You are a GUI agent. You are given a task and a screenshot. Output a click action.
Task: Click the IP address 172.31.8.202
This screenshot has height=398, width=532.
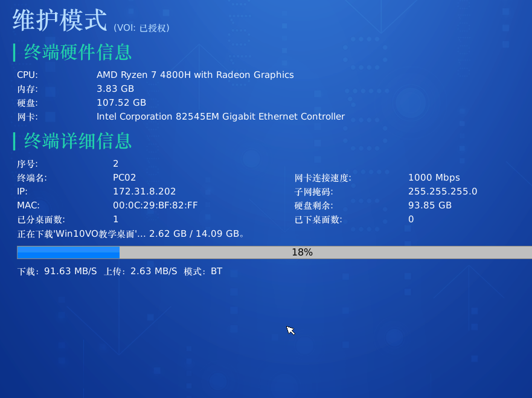tap(144, 191)
